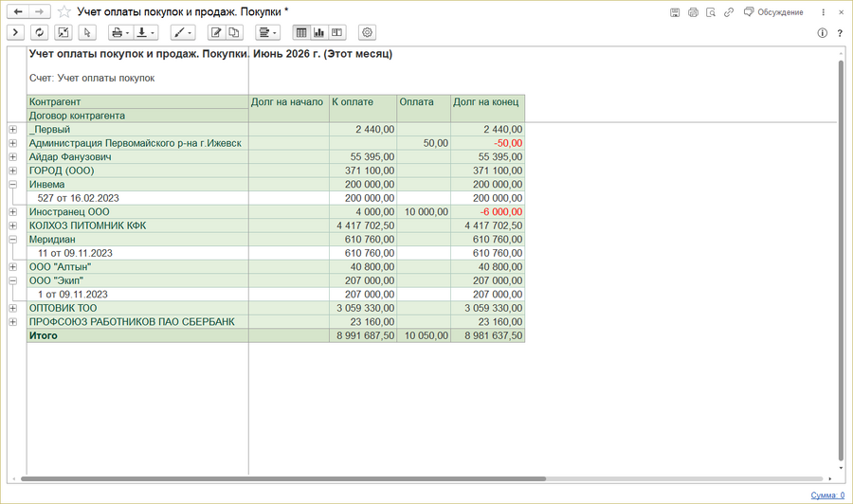853x504 pixels.
Task: Collapse the Меридиан group
Action: click(x=13, y=240)
